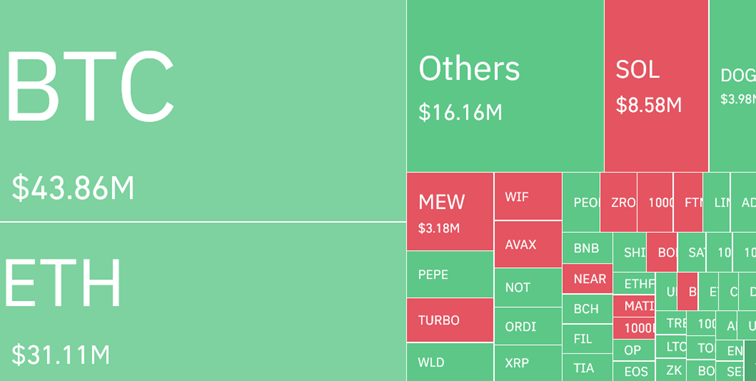Select the red ZRO tile

[619, 202]
